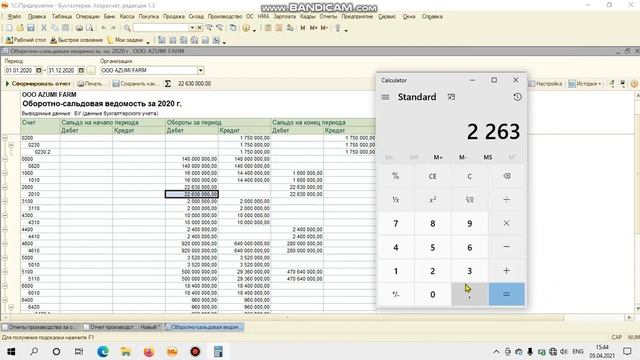This screenshot has height=360, width=640.
Task: Click the search magnifier icon in toolbar
Action: click(x=127, y=28)
